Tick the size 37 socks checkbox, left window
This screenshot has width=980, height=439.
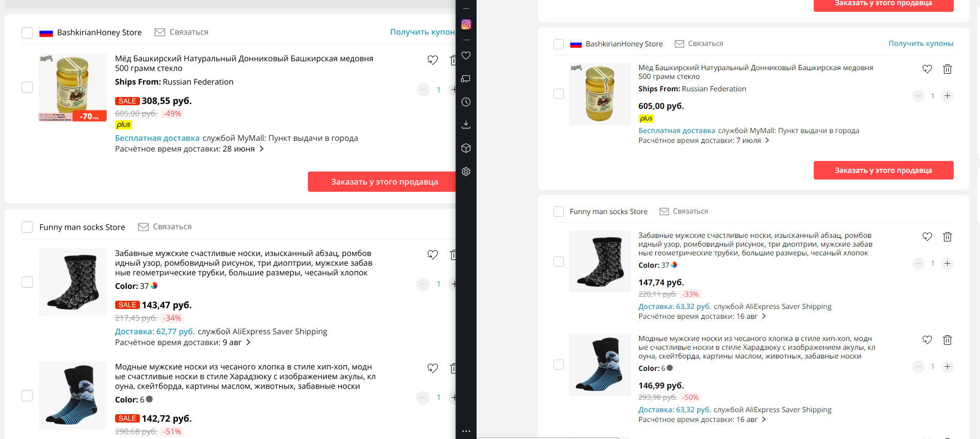point(27,282)
